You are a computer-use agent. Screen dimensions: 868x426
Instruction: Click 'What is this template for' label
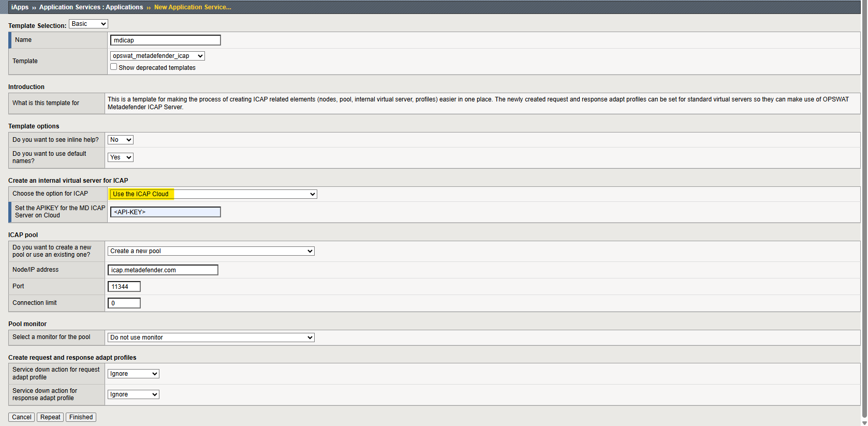click(x=46, y=103)
